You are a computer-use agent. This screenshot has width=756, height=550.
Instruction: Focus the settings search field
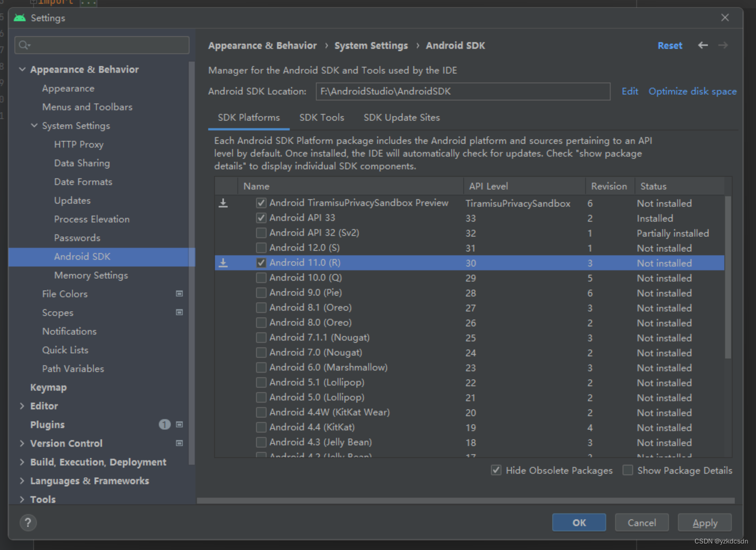(102, 45)
